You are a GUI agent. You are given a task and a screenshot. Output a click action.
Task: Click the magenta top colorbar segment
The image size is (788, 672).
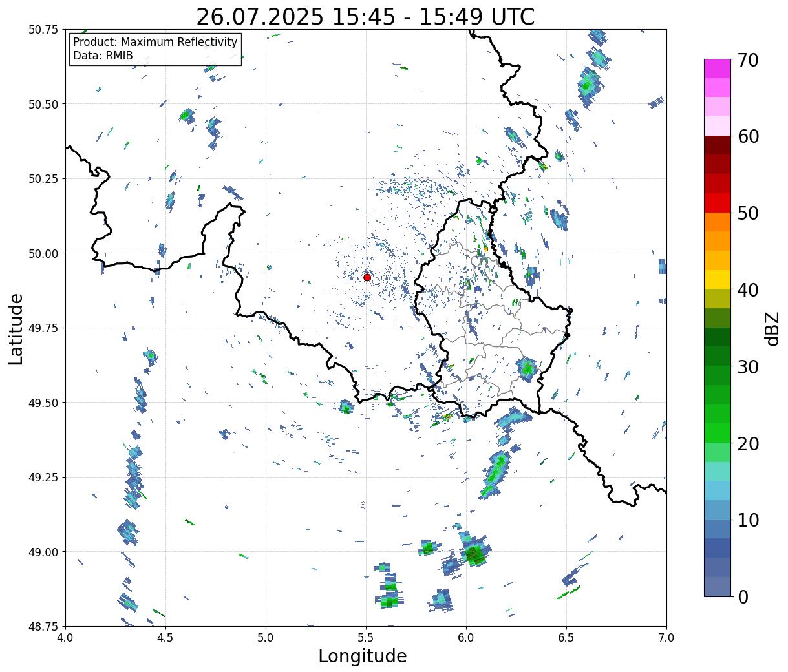pyautogui.click(x=718, y=68)
